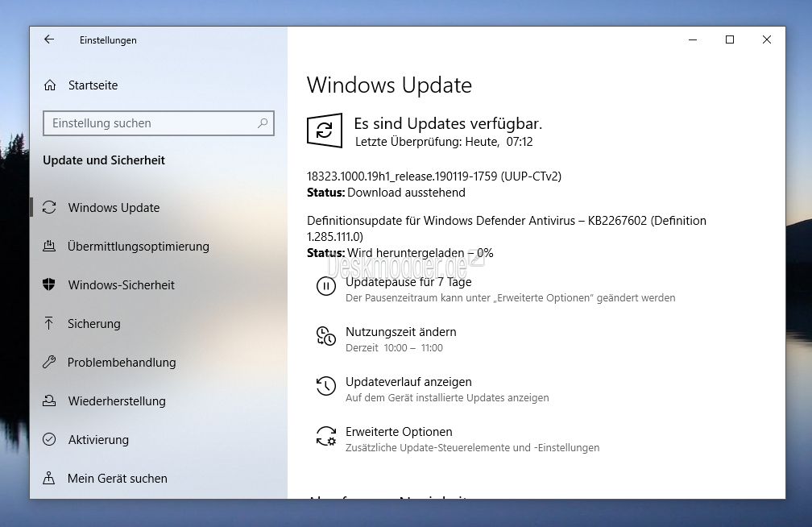Screen dimensions: 812x527
Task: Minimize the Einstellungen window
Action: [693, 39]
